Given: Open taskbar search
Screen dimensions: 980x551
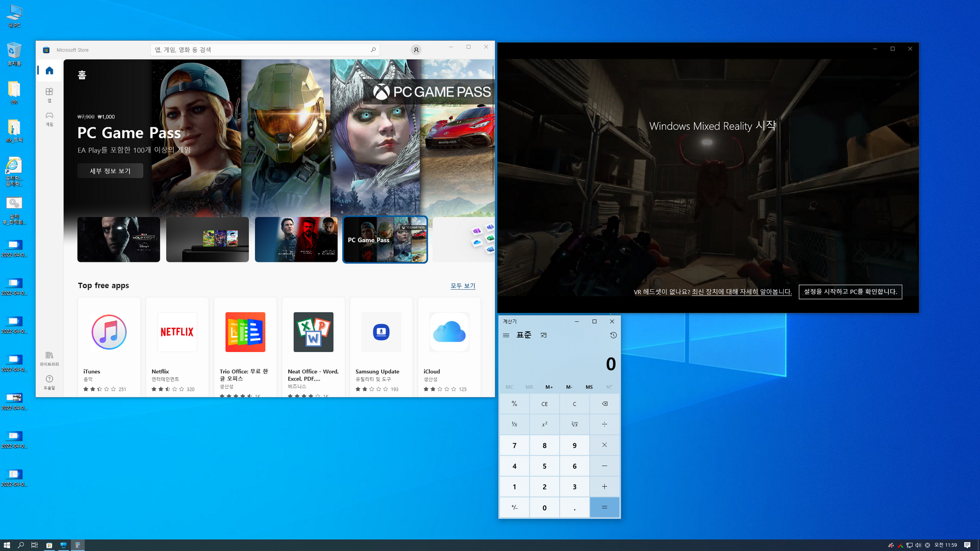Looking at the screenshot, I should 21,545.
